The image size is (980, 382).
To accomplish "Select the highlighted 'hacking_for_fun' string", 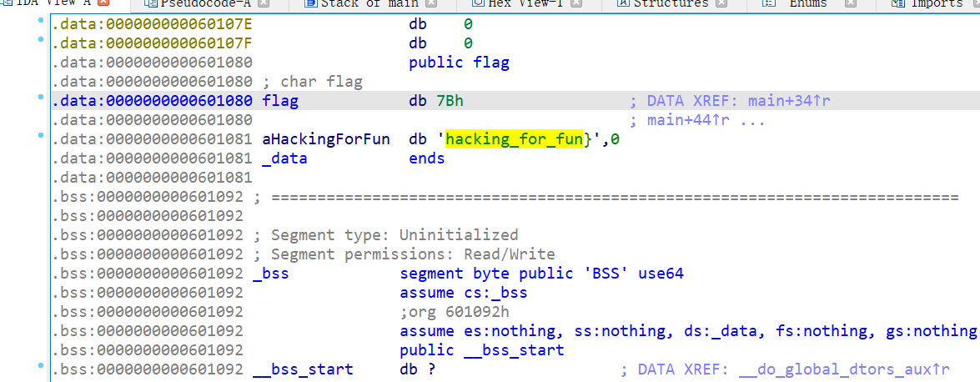I will 514,139.
